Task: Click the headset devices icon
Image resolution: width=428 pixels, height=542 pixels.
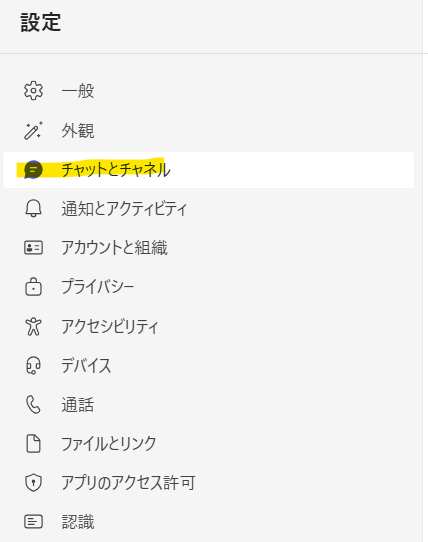Action: [34, 365]
